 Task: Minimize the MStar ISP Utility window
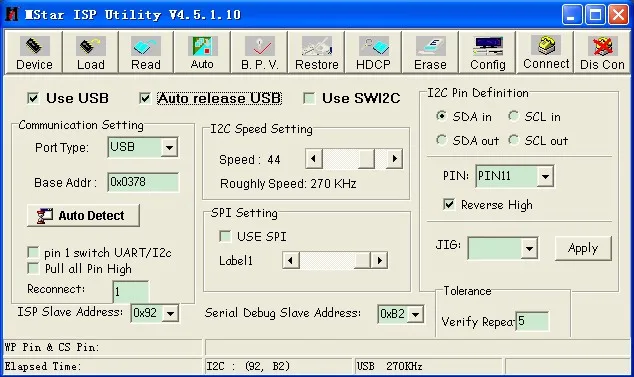[x=572, y=15]
